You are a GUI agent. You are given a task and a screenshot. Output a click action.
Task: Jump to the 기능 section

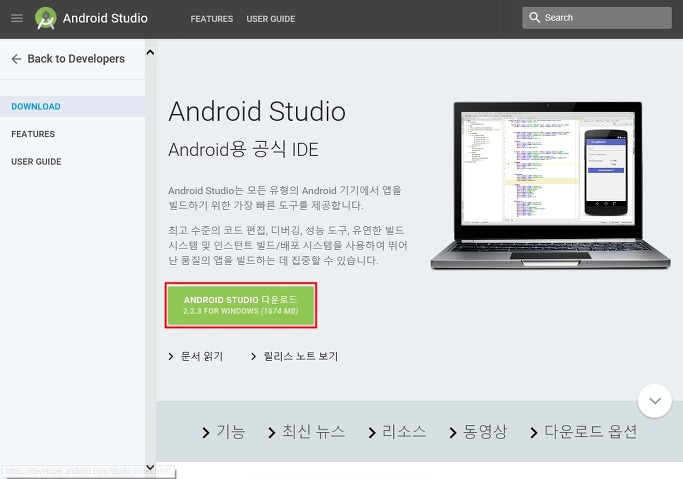coord(224,432)
